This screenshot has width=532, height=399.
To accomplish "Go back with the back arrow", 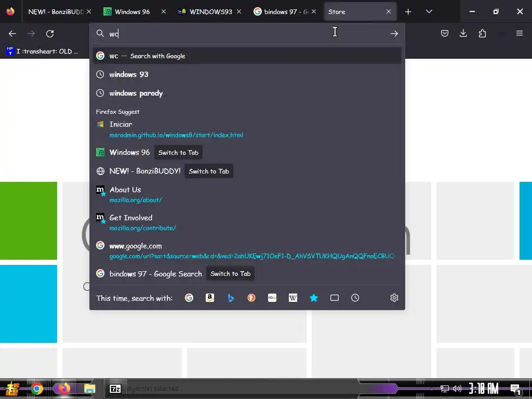I will 12,34.
